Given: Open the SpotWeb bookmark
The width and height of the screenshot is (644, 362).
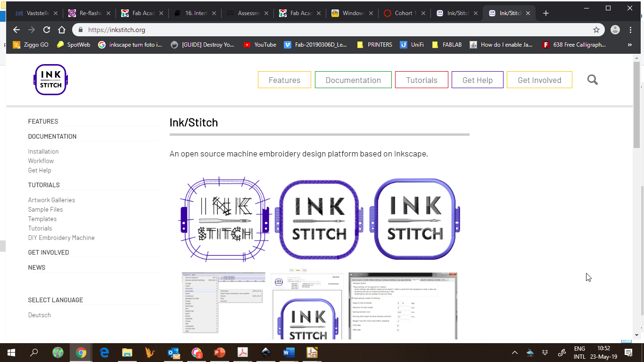Looking at the screenshot, I should pos(74,45).
